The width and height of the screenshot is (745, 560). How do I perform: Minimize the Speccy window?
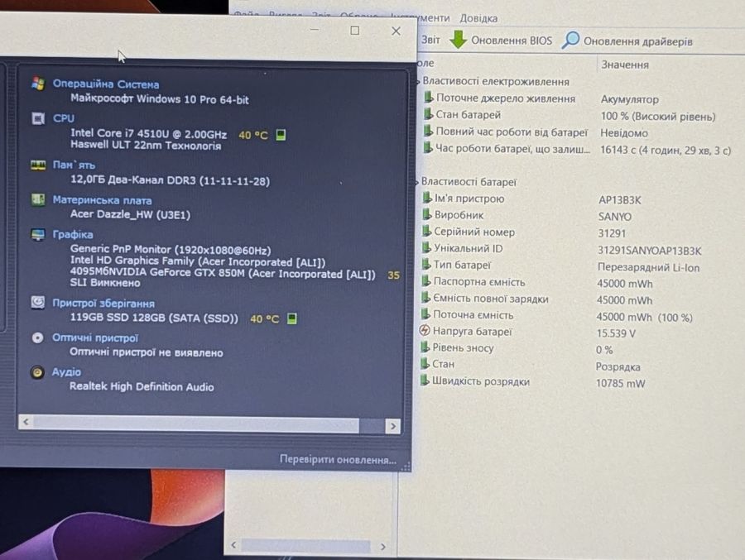[x=315, y=30]
